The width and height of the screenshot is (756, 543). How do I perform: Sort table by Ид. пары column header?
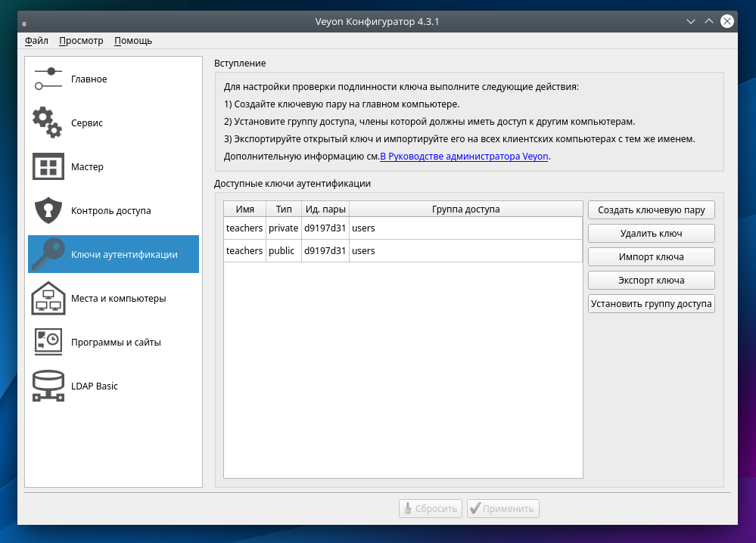tap(325, 209)
